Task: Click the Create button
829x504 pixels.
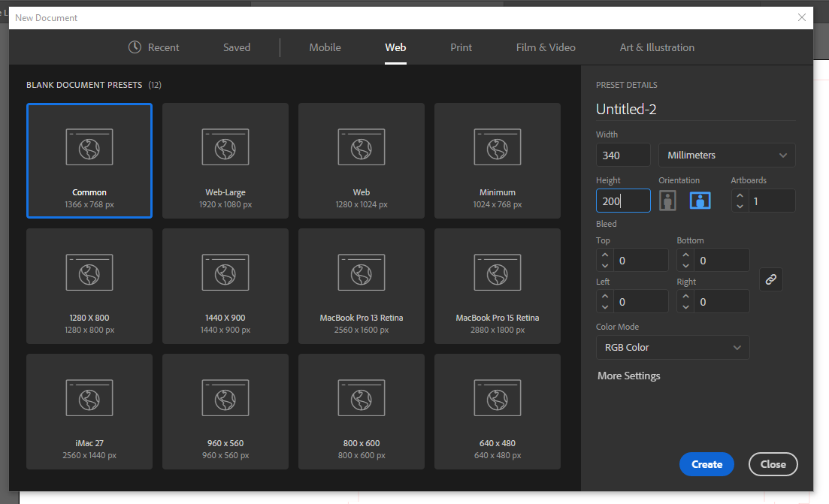Action: [706, 464]
